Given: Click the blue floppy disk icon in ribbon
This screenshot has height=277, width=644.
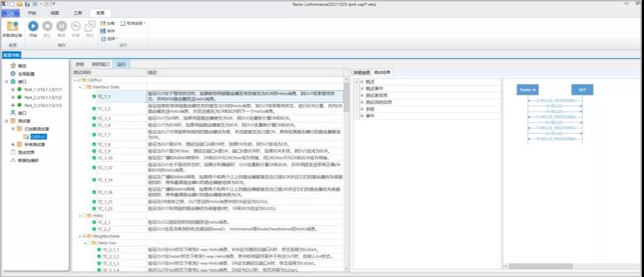Looking at the screenshot, I should pyautogui.click(x=103, y=31).
